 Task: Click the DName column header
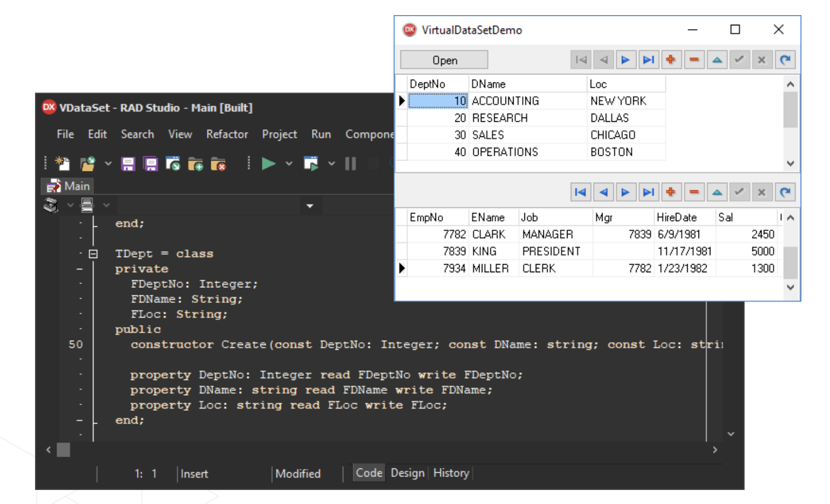(x=528, y=84)
